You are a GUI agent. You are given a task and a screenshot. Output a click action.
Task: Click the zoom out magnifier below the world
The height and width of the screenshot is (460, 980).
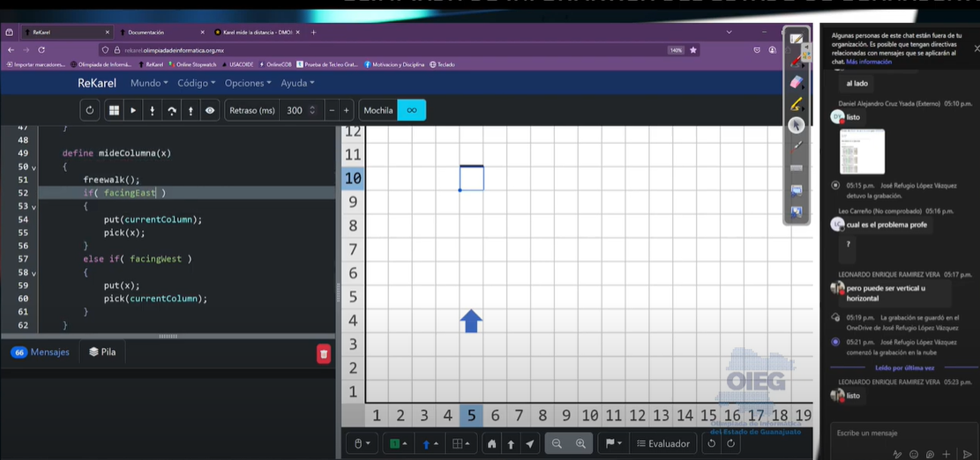click(x=557, y=444)
